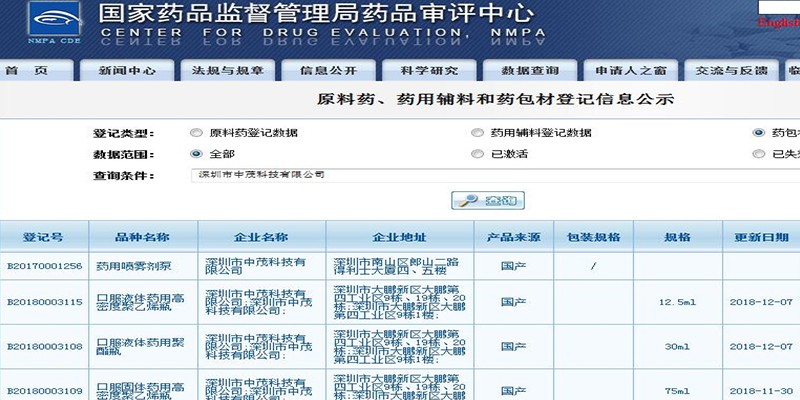Open the 申请人之窗 tab
Screen dimensions: 800x400
click(631, 70)
